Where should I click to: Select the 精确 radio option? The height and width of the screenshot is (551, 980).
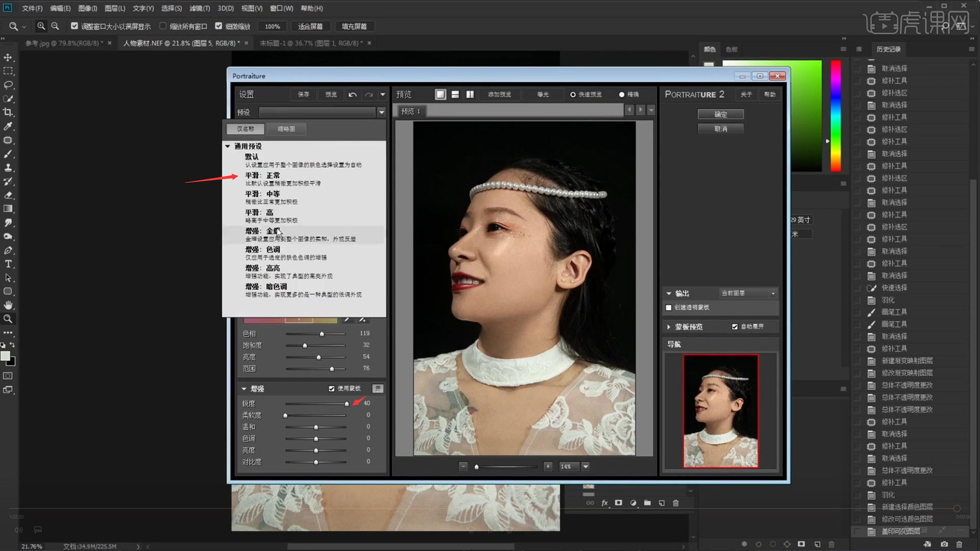(622, 94)
